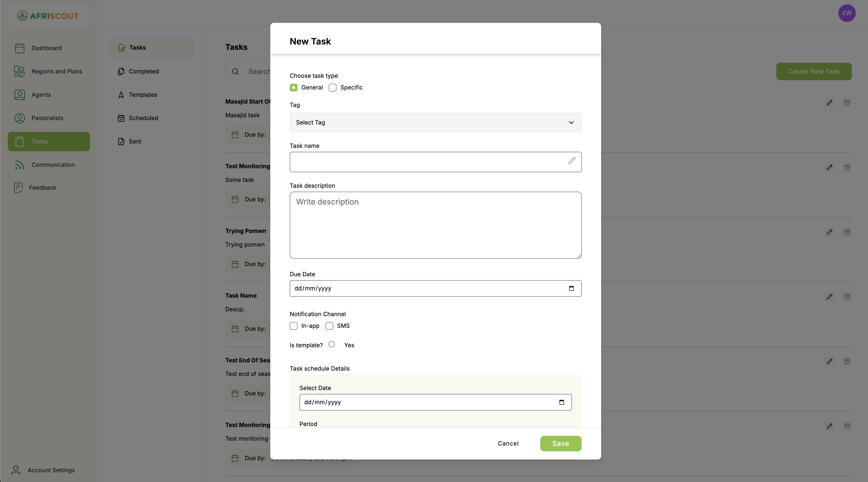Click the search magnifier icon

coord(235,71)
